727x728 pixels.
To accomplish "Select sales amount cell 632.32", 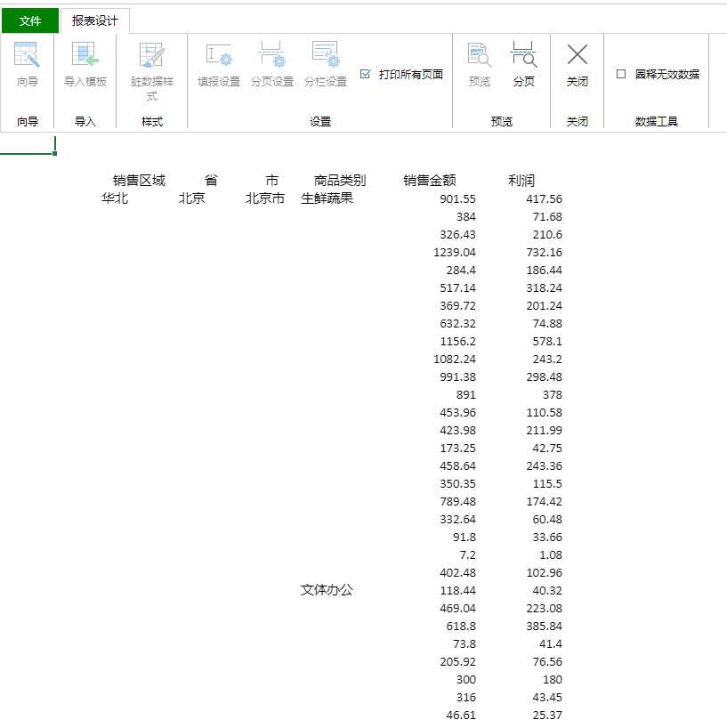I will point(457,324).
